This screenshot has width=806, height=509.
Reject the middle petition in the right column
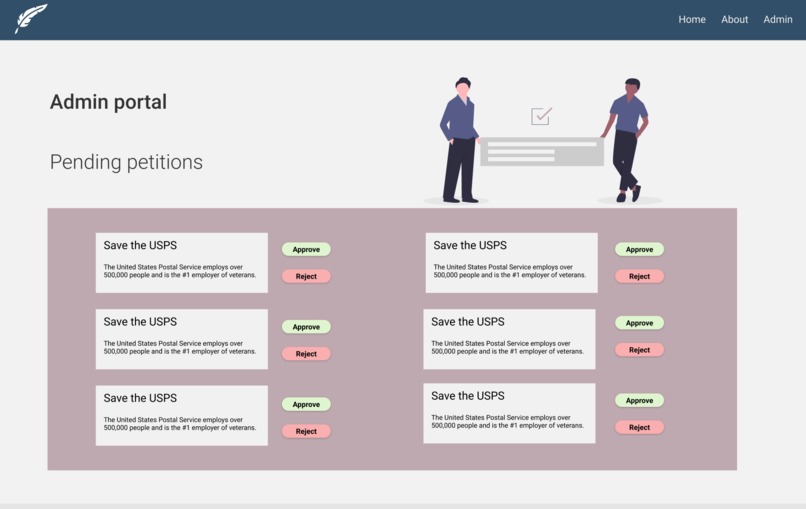[639, 350]
